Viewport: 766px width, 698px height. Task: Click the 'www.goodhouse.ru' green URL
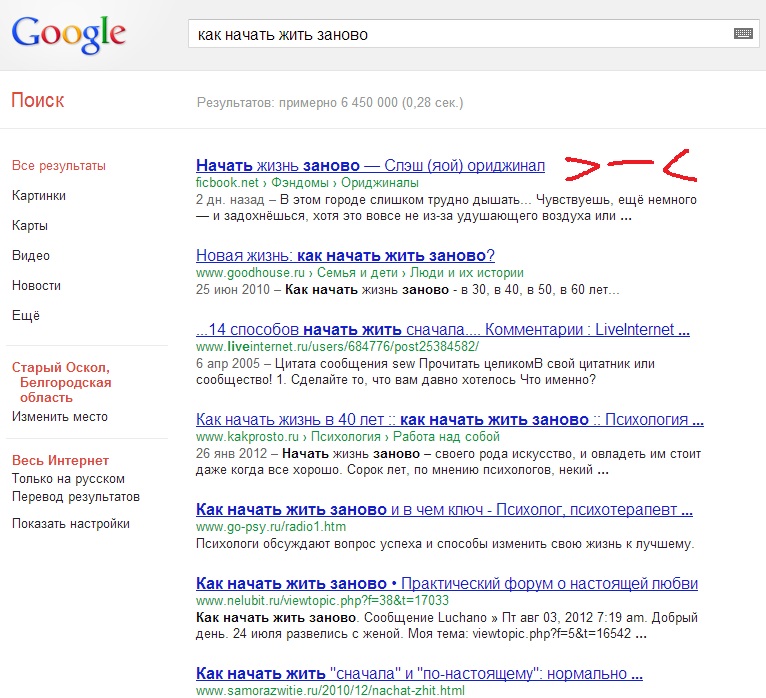[x=250, y=273]
